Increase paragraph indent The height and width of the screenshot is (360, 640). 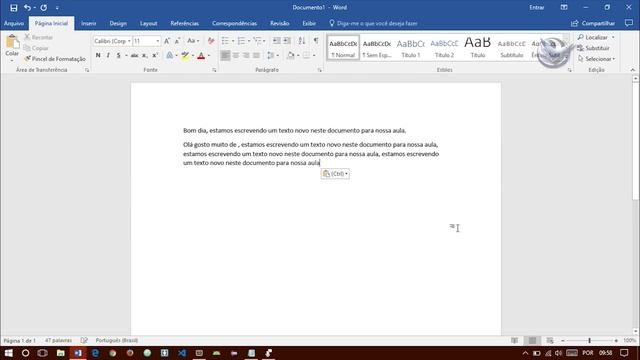(x=287, y=41)
